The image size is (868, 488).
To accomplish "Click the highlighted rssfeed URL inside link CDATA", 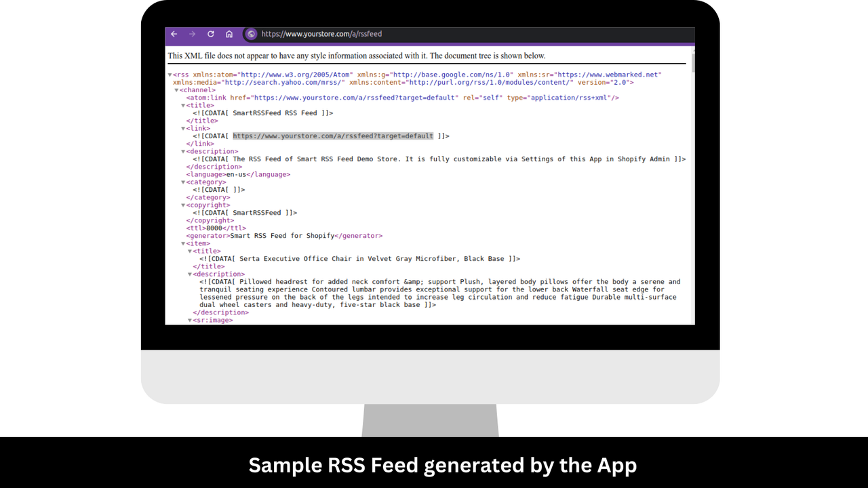I will (x=332, y=136).
